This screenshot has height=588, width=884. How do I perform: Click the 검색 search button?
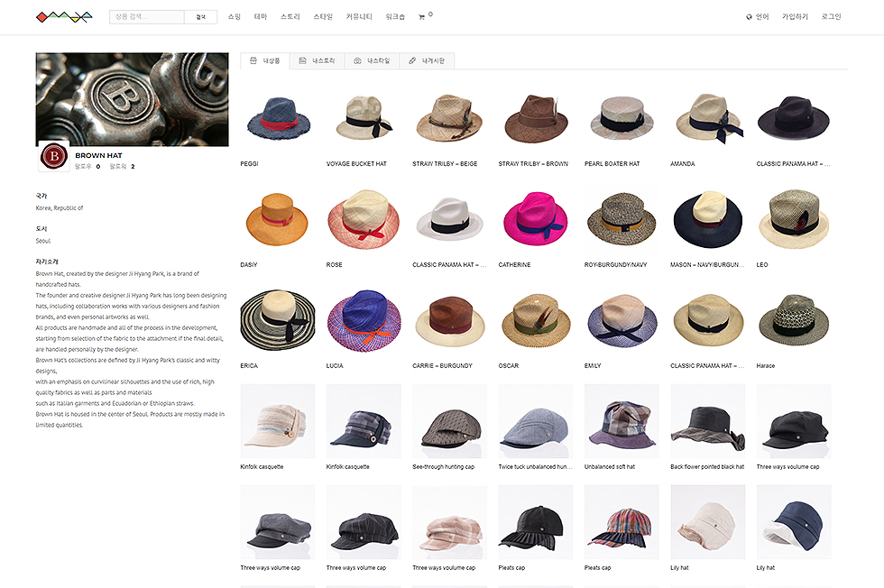pos(200,17)
